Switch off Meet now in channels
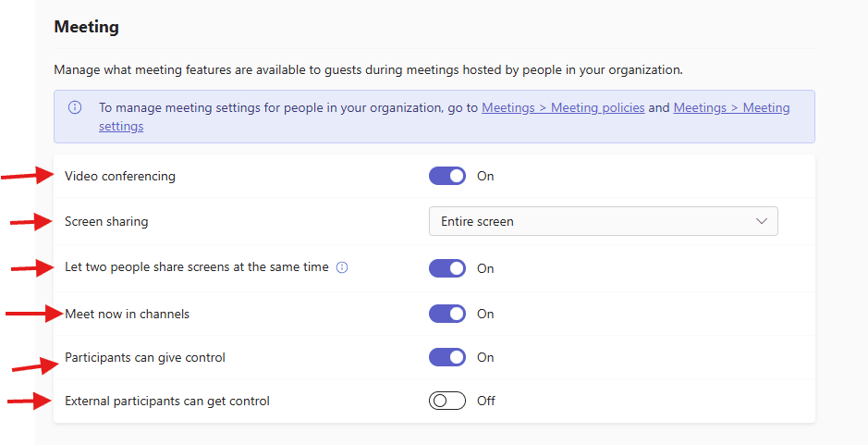Image resolution: width=868 pixels, height=445 pixels. [x=447, y=314]
